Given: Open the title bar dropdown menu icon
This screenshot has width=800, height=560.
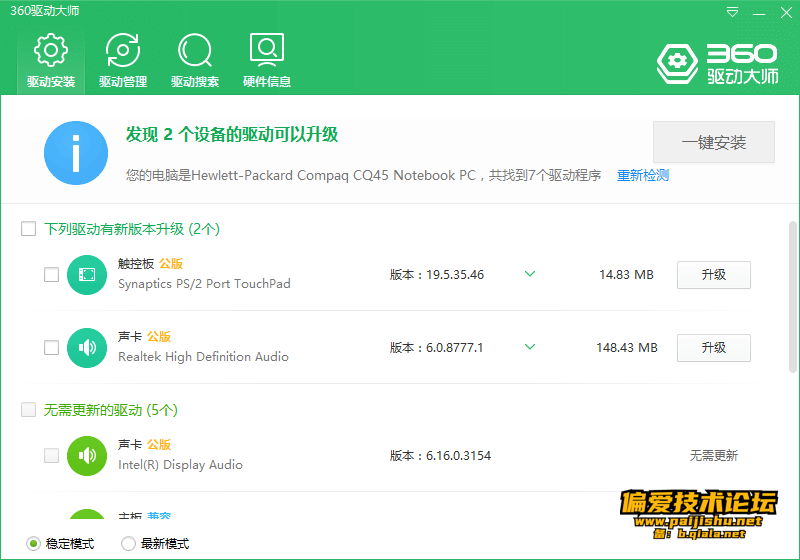Looking at the screenshot, I should [732, 12].
